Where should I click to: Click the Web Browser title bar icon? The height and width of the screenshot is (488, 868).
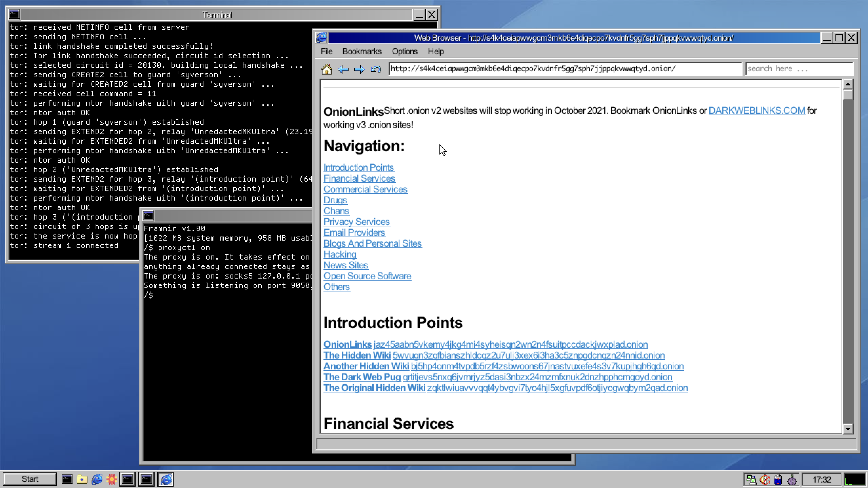tap(321, 38)
